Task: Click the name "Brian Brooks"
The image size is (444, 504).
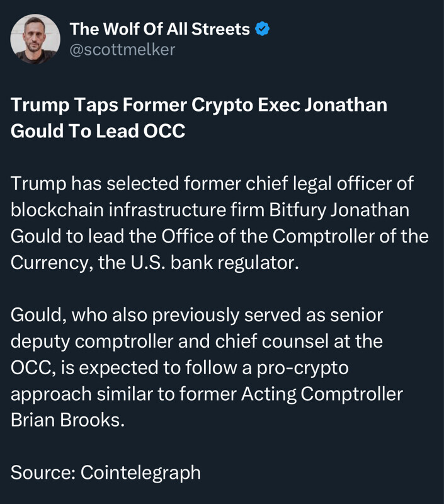Action: [67, 420]
